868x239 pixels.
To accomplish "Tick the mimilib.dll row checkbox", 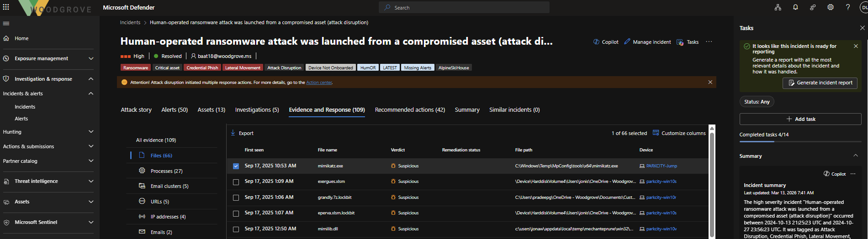I will coord(236,229).
